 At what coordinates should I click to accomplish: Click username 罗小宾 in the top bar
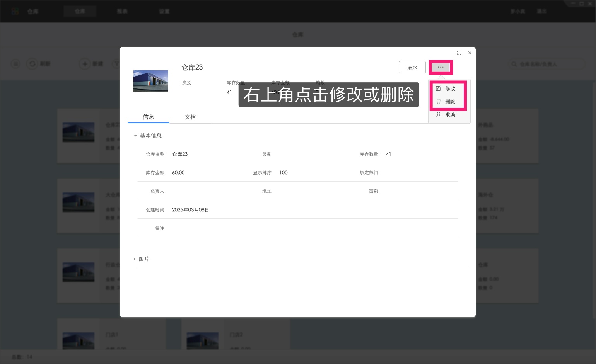click(517, 11)
